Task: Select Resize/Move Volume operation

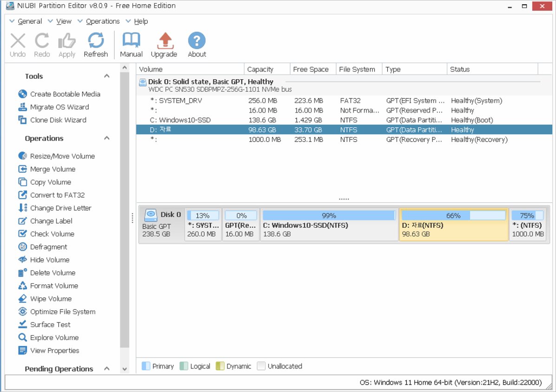Action: pos(62,156)
